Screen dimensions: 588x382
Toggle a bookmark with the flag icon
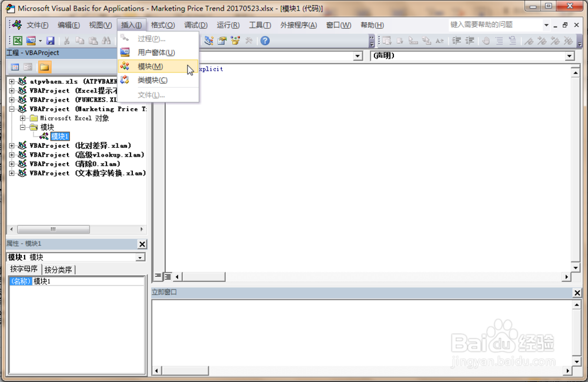pyautogui.click(x=529, y=41)
